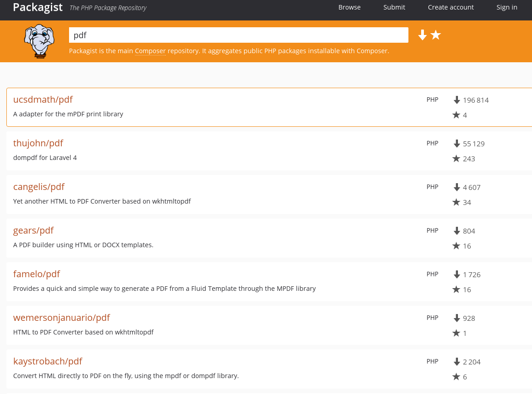Open the Browse menu item
532x394 pixels.
click(x=349, y=7)
